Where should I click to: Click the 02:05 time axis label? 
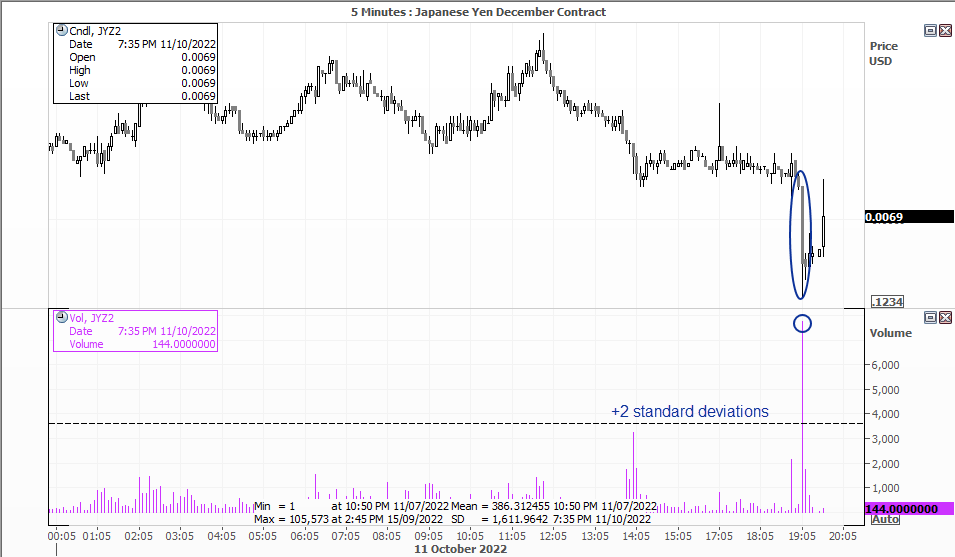(138, 536)
